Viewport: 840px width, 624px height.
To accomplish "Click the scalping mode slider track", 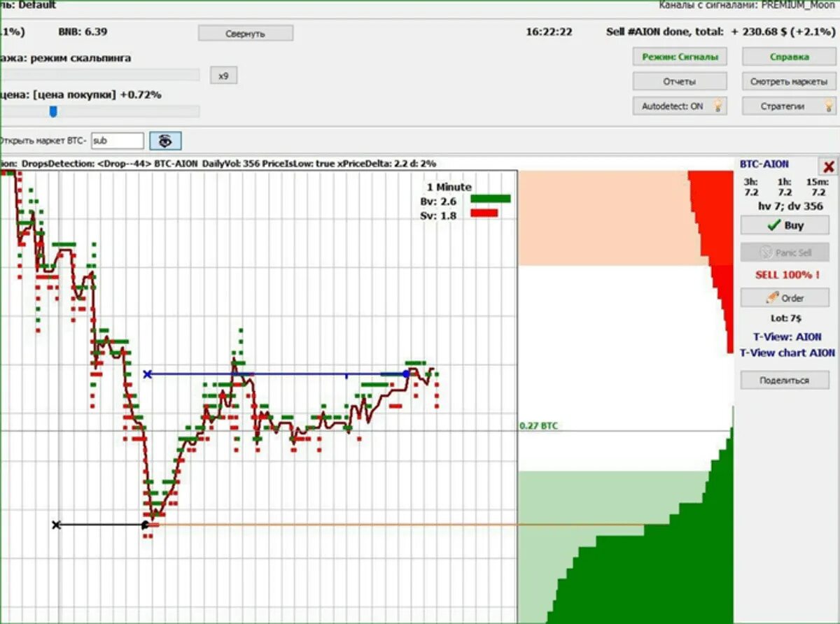I will pos(99,75).
